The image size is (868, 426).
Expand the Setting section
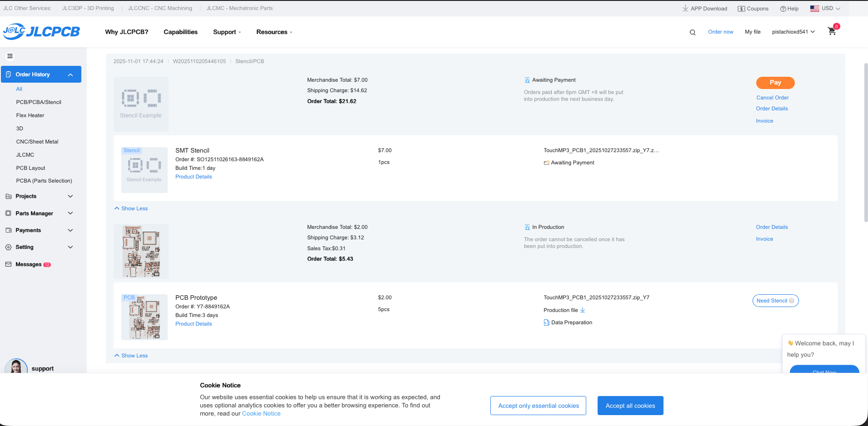70,247
